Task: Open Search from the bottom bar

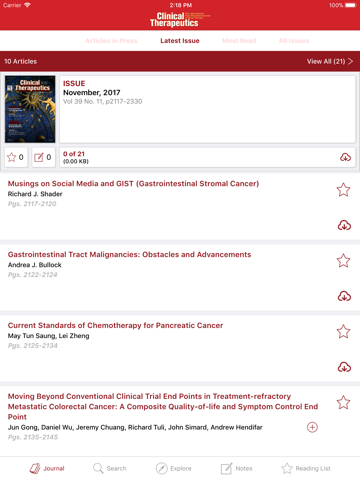Action: (110, 468)
